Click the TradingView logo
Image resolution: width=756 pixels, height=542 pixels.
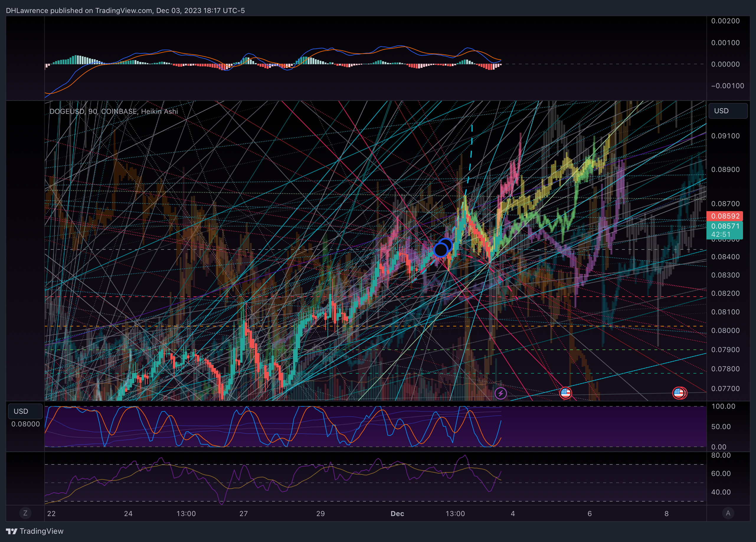(35, 531)
